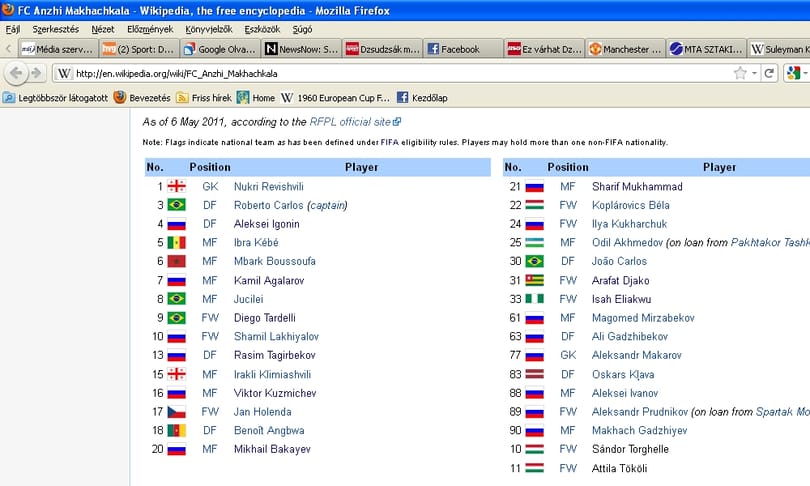This screenshot has height=486, width=810.
Task: Click the Hungary flag beside Koplárovics Béla
Action: tap(534, 205)
